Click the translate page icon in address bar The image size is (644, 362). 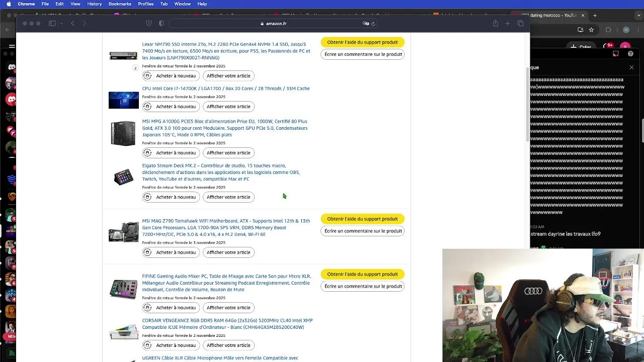tap(366, 24)
